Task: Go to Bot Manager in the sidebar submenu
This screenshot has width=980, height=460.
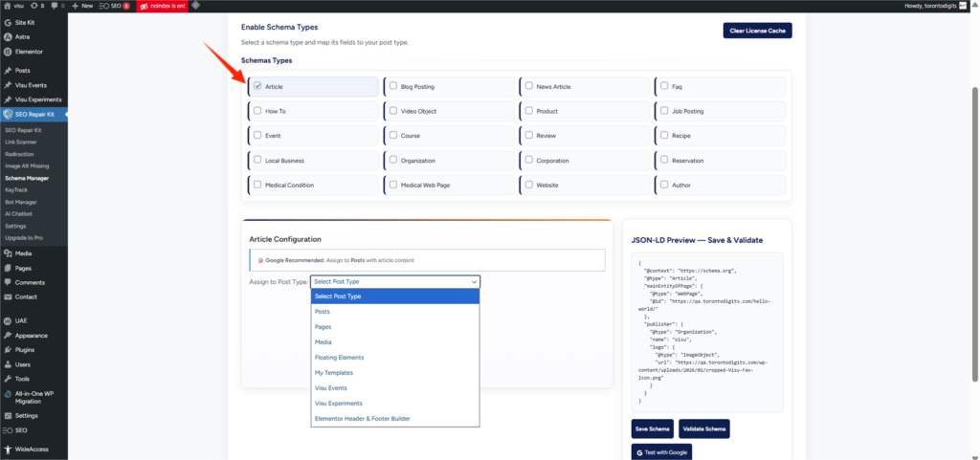Action: 21,202
